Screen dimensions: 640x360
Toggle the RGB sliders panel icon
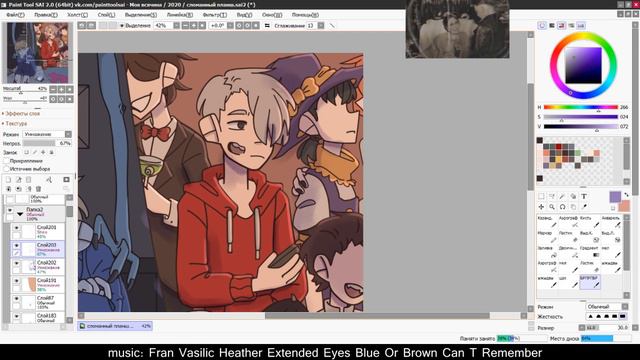pos(552,26)
